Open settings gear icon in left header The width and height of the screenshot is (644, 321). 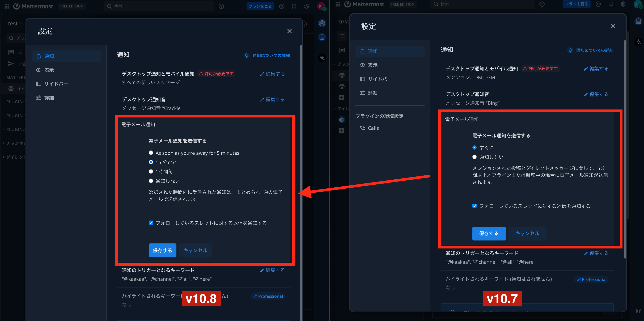pyautogui.click(x=307, y=6)
